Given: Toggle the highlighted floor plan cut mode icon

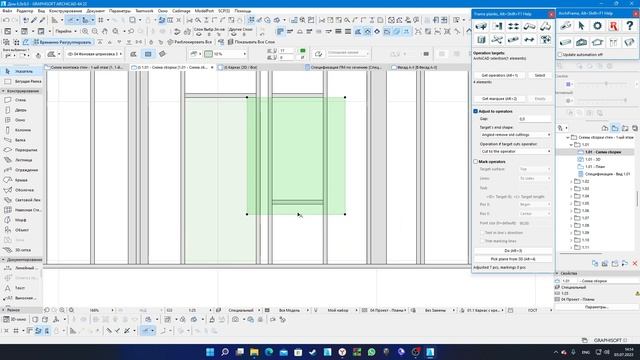Looking at the screenshot, I should (148, 54).
